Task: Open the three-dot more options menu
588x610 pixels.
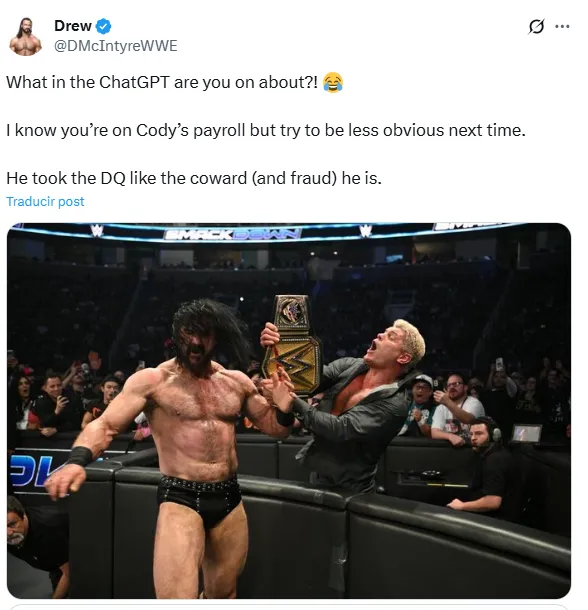Action: click(x=562, y=26)
